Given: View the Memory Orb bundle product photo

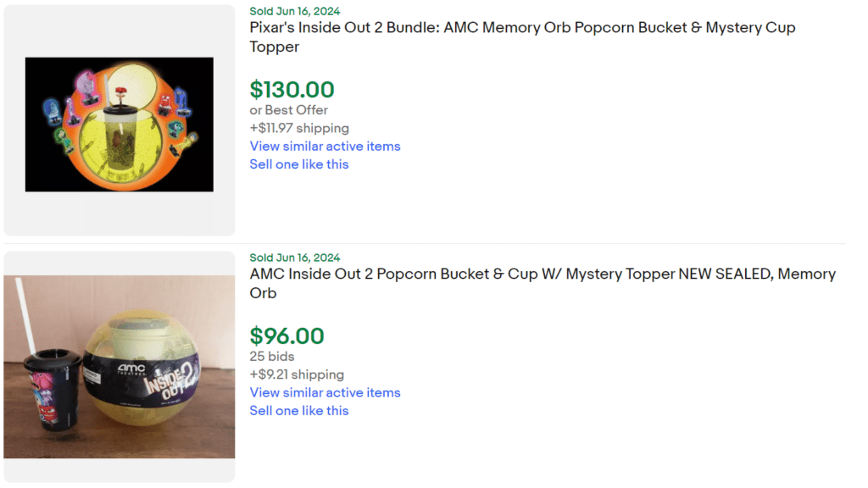Looking at the screenshot, I should coord(119,124).
